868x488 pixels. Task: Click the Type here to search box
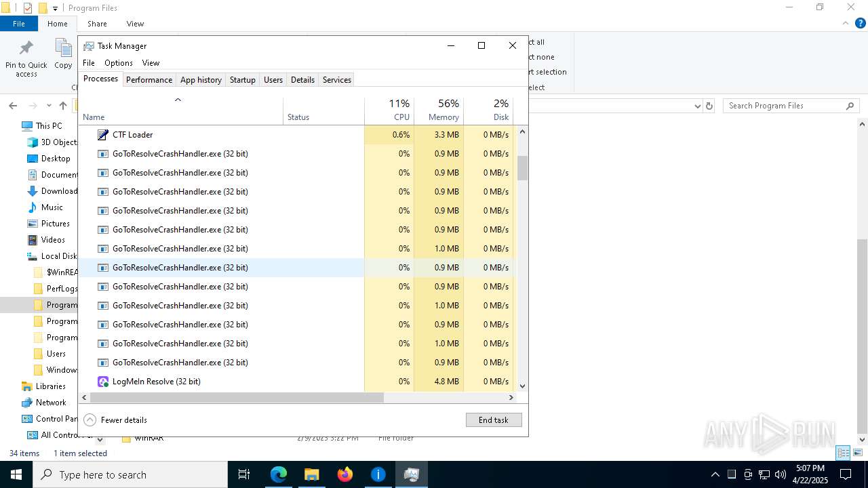[x=130, y=474]
